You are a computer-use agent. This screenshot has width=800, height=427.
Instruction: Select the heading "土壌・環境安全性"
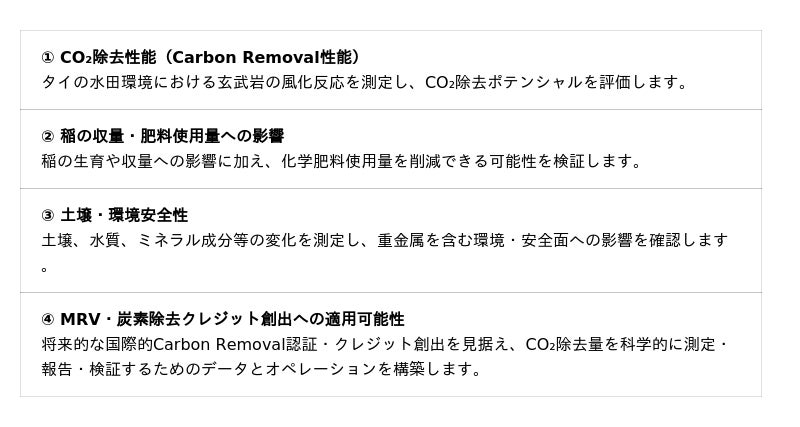pyautogui.click(x=124, y=215)
